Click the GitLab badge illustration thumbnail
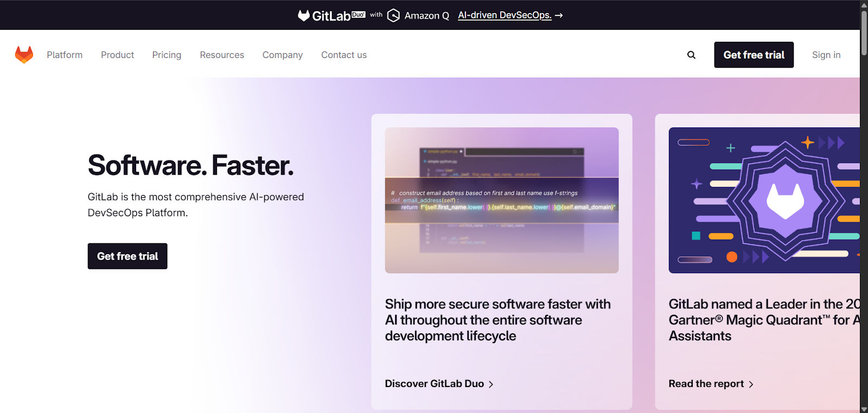Screen dimensions: 868x413 (764, 201)
